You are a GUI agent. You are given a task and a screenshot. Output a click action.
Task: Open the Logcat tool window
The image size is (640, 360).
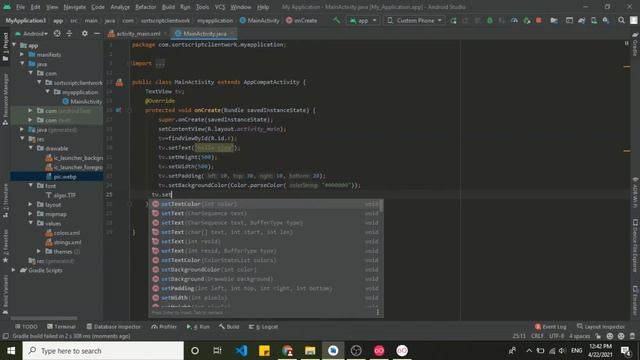click(264, 327)
